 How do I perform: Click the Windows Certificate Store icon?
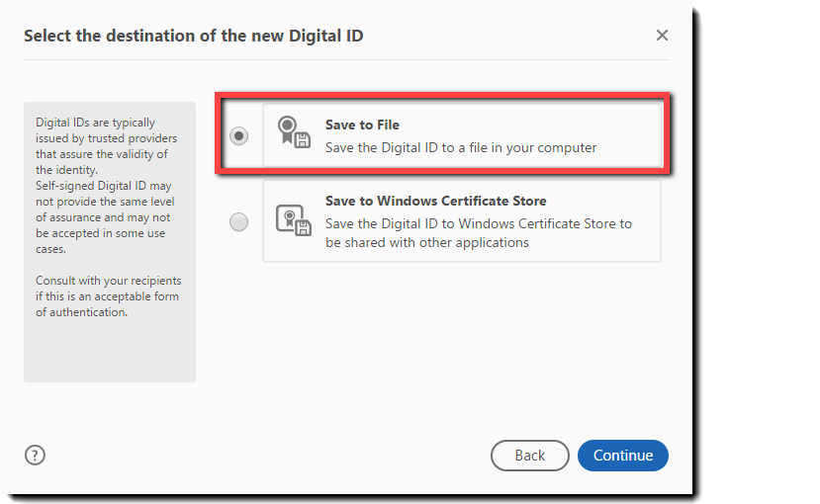[292, 219]
